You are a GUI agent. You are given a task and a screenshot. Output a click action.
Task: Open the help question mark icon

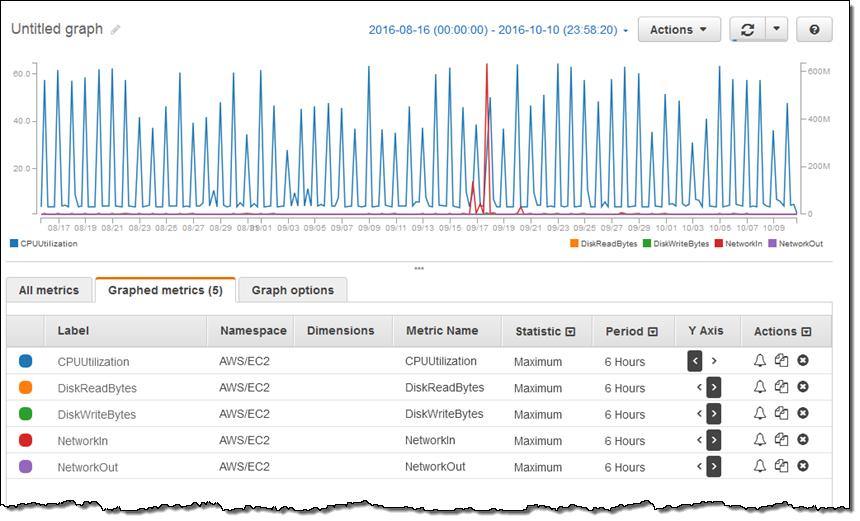pyautogui.click(x=814, y=30)
